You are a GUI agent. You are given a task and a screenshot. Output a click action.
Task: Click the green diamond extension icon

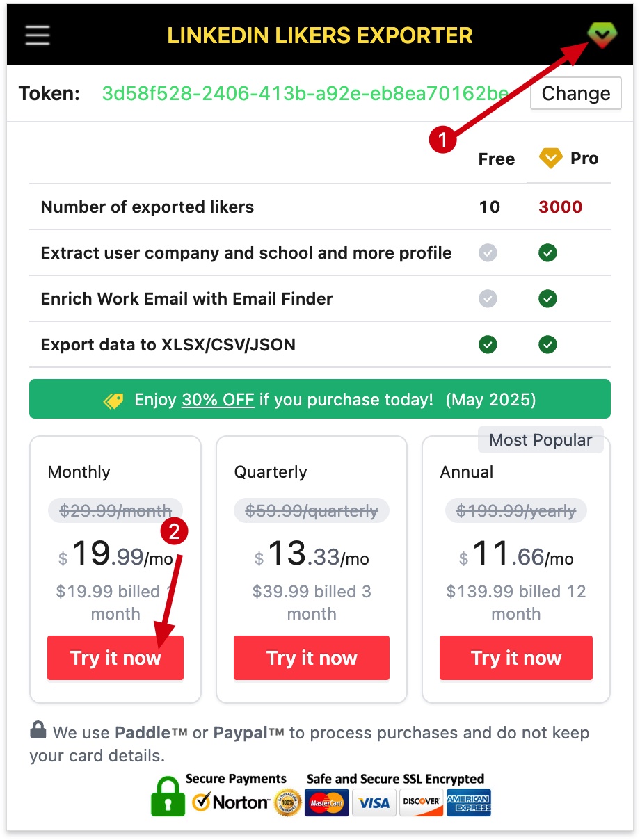(x=601, y=33)
